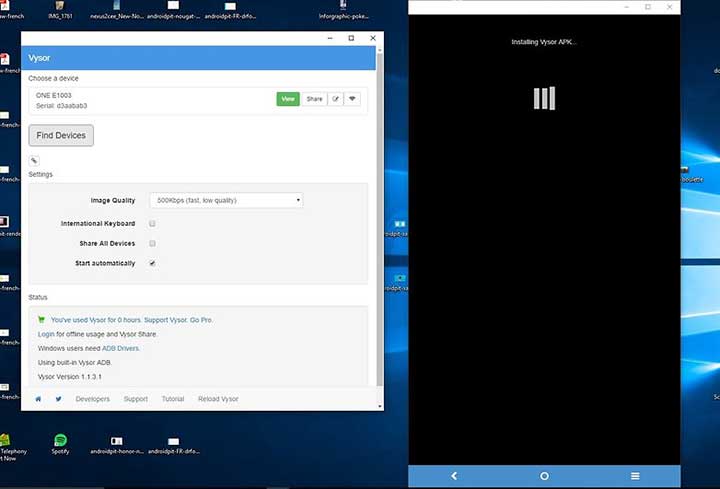Image resolution: width=720 pixels, height=489 pixels.
Task: Click the Find Devices button
Action: point(61,135)
